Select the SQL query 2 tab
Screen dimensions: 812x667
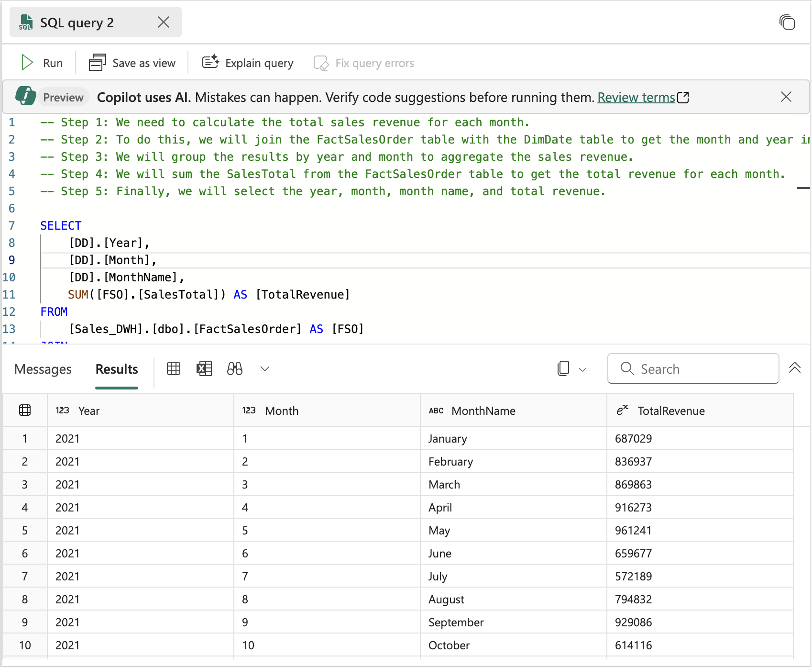point(96,22)
